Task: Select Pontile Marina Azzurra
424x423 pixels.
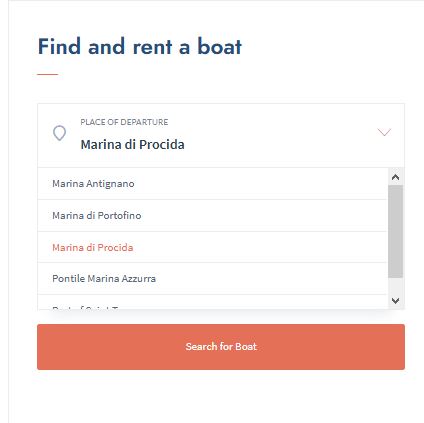Action: tap(212, 279)
